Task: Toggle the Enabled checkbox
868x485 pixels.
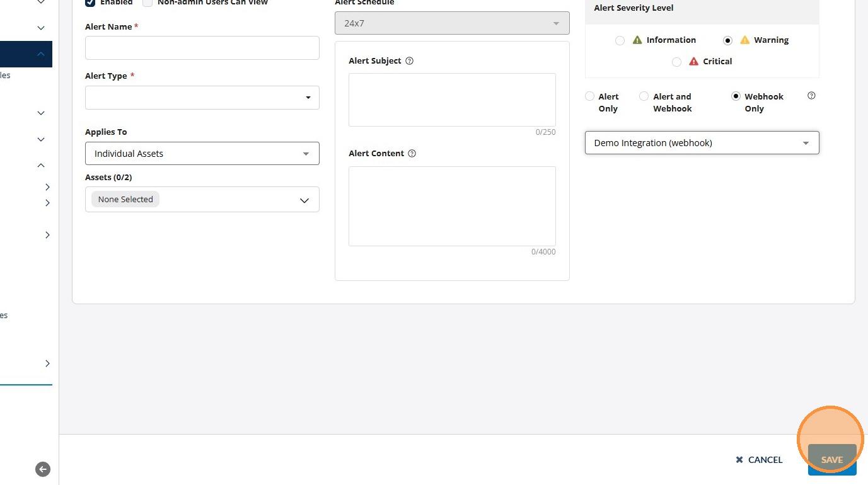Action: click(90, 3)
